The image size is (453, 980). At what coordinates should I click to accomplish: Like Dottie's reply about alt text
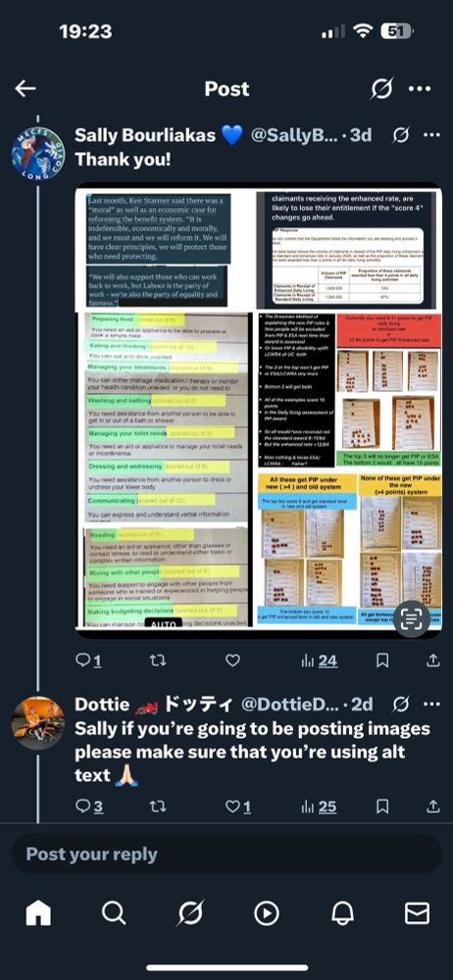tap(237, 807)
